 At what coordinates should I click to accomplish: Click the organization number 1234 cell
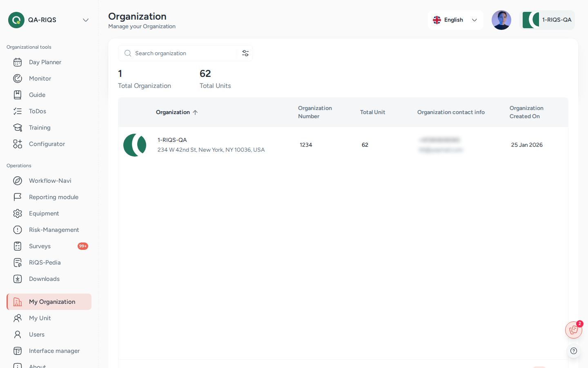coord(306,145)
